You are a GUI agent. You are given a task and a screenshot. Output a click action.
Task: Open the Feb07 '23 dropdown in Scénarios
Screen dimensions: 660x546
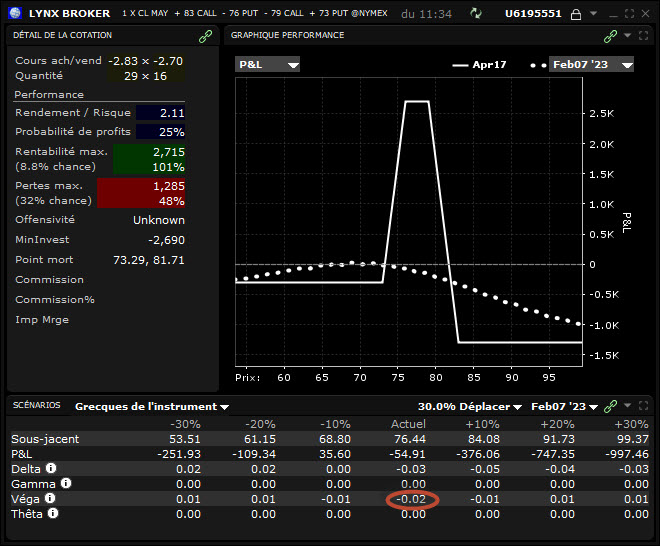(x=564, y=407)
